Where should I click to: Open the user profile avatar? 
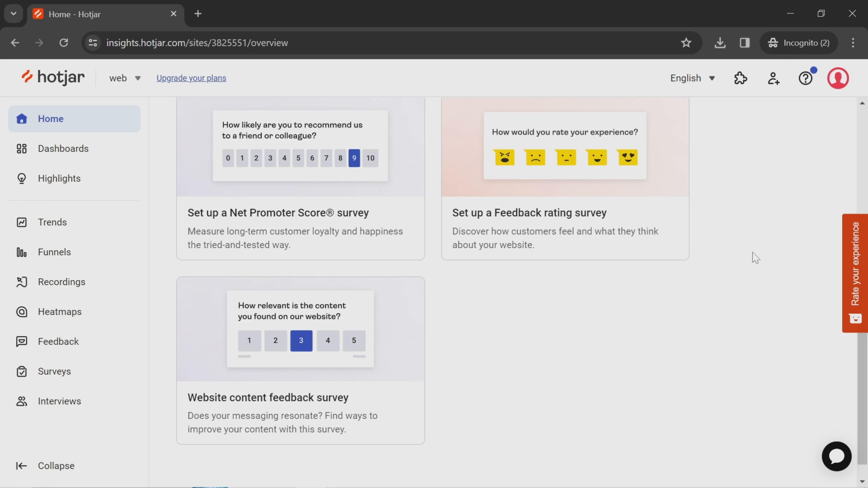tap(838, 78)
